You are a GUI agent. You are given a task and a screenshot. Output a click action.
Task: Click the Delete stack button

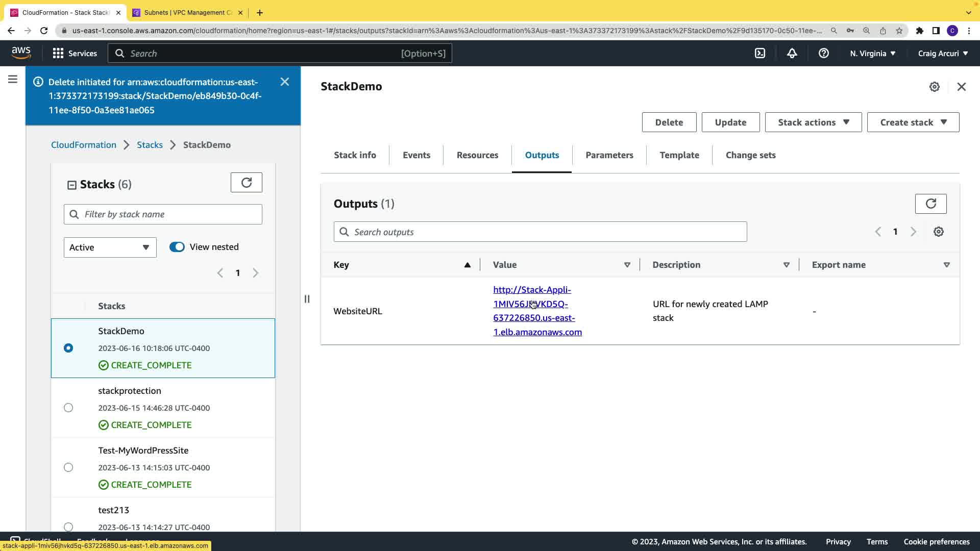tap(669, 122)
